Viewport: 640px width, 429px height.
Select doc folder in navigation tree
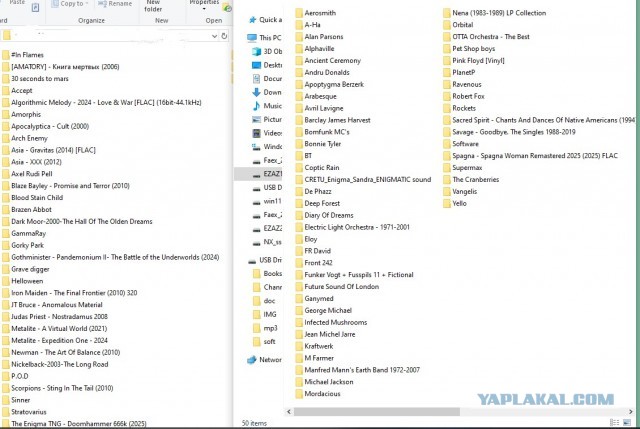pos(264,301)
